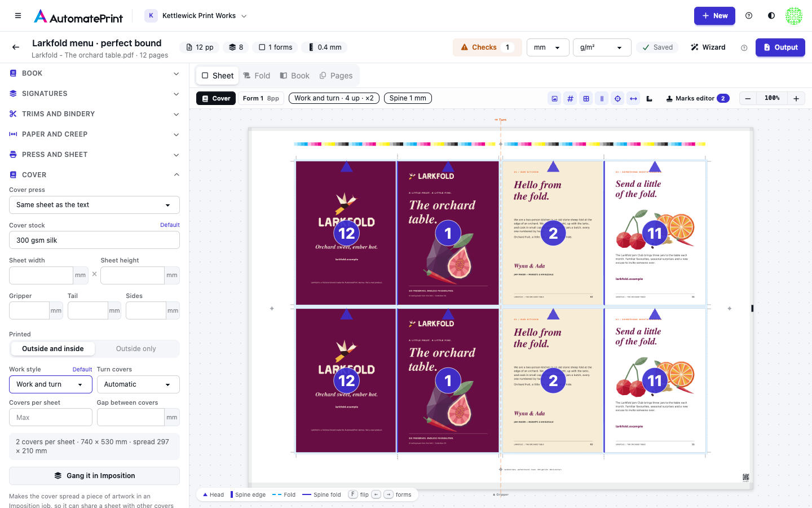Image resolution: width=812 pixels, height=508 pixels.
Task: Click the Output button
Action: (x=780, y=47)
